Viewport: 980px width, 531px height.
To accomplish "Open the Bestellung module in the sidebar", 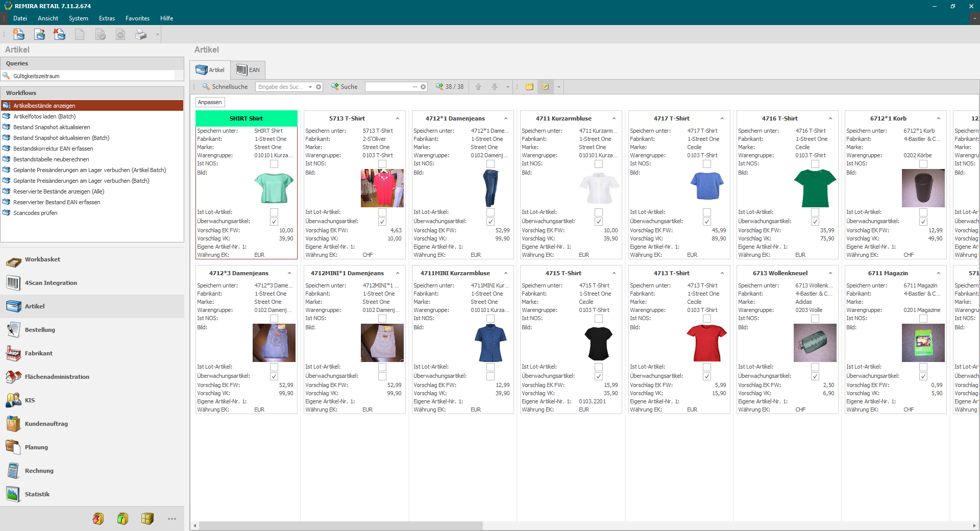I will coord(39,330).
